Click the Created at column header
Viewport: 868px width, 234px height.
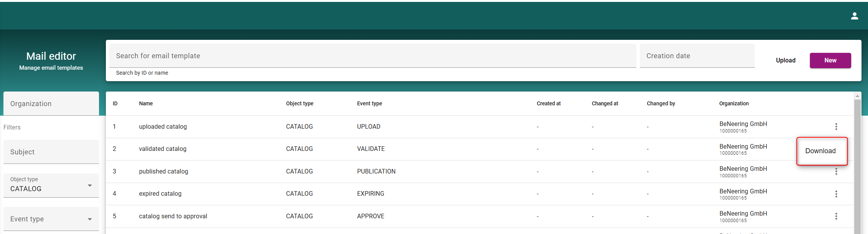pyautogui.click(x=548, y=104)
